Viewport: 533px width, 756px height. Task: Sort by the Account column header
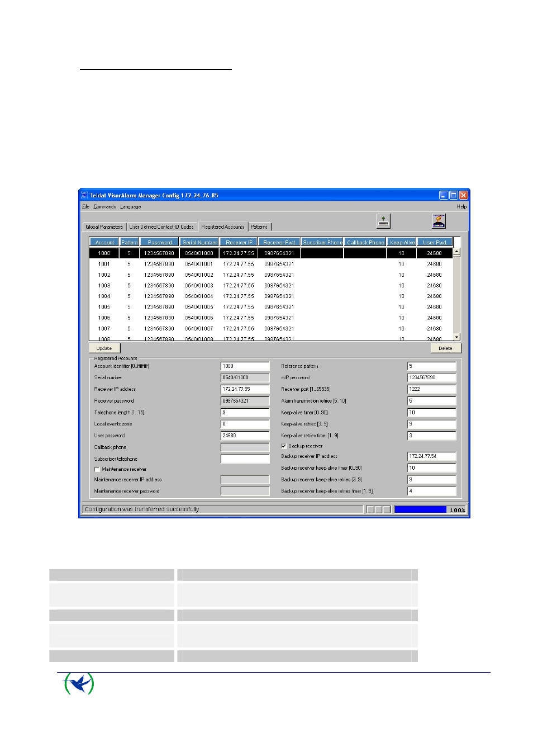(104, 242)
